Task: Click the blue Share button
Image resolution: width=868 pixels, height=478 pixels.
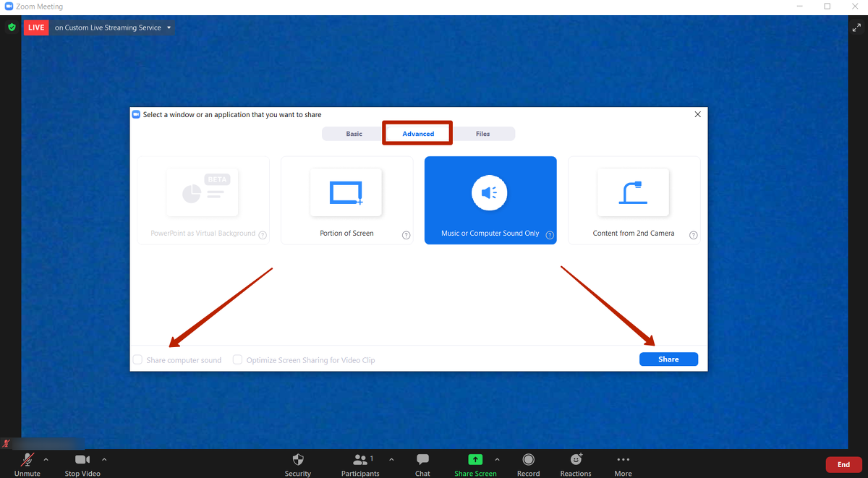Action: (x=668, y=359)
